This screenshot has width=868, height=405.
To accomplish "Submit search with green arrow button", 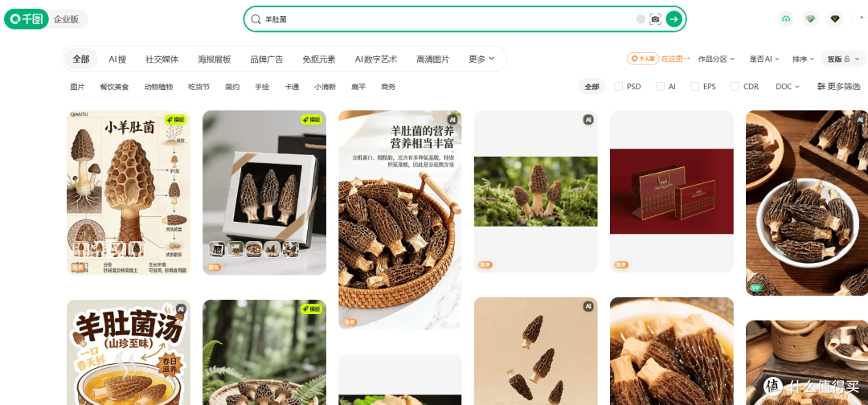I will [674, 19].
